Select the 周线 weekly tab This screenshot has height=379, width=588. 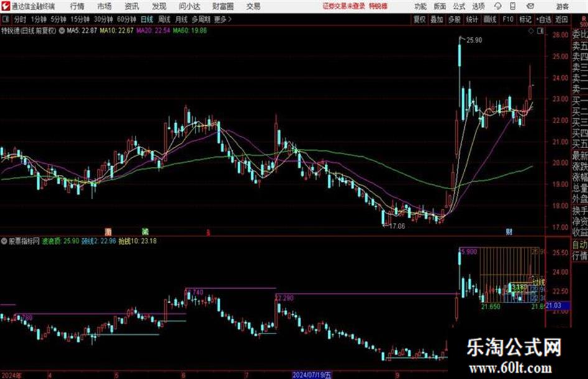point(164,19)
